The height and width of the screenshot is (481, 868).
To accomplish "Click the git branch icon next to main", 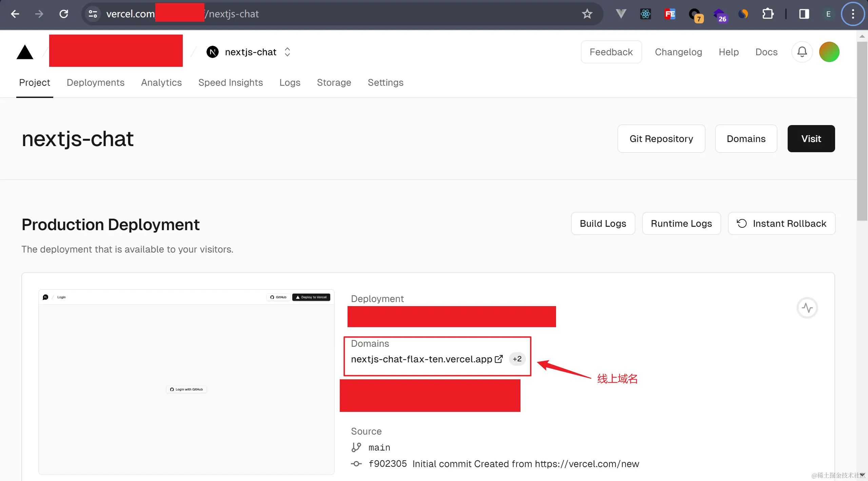I will tap(356, 447).
